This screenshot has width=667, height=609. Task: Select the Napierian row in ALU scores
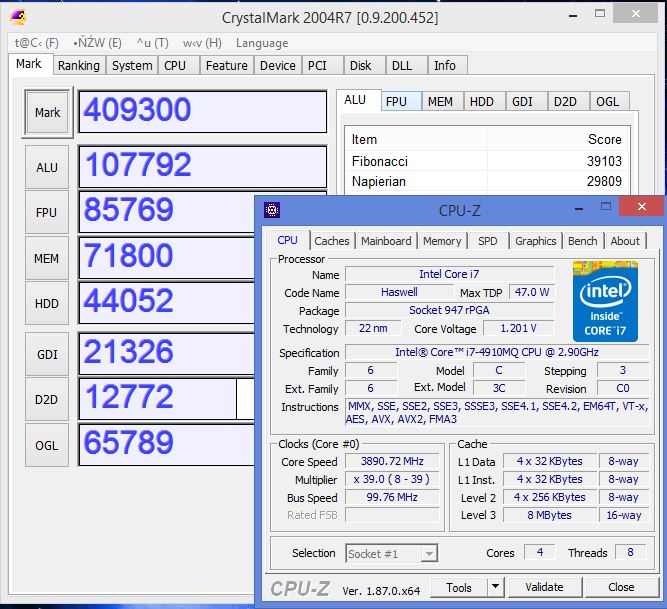[487, 182]
